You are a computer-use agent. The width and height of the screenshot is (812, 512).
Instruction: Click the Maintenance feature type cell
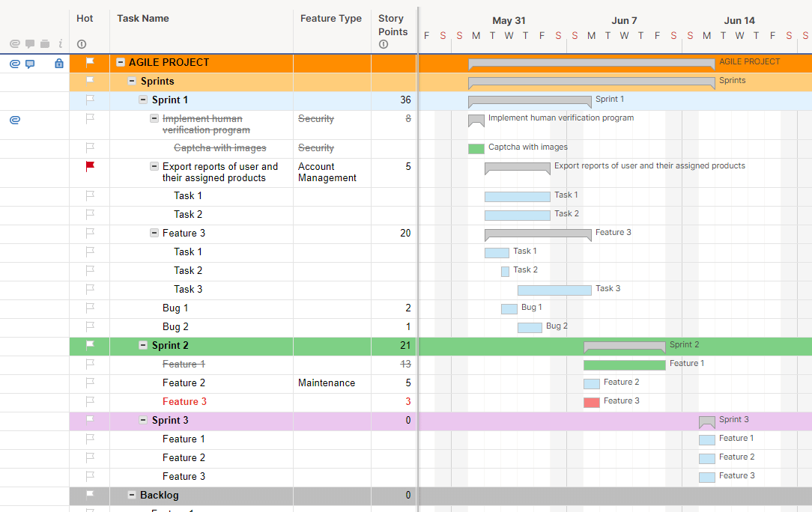(x=327, y=383)
